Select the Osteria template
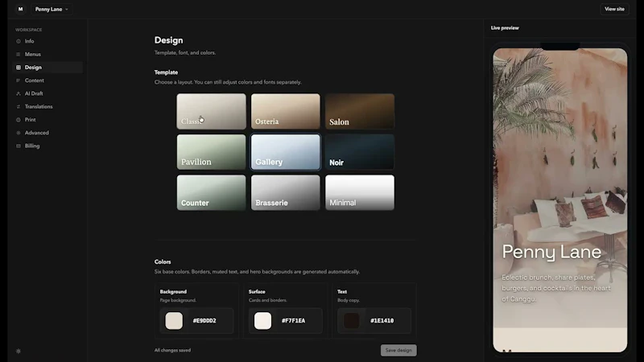The width and height of the screenshot is (644, 362). (286, 111)
